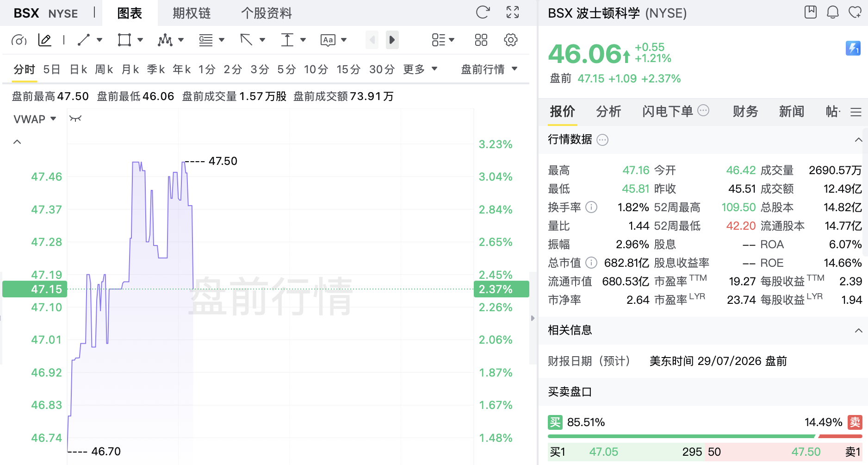Viewport: 868px width, 465px height.
Task: Show info for market cap 总市值
Action: (x=591, y=263)
